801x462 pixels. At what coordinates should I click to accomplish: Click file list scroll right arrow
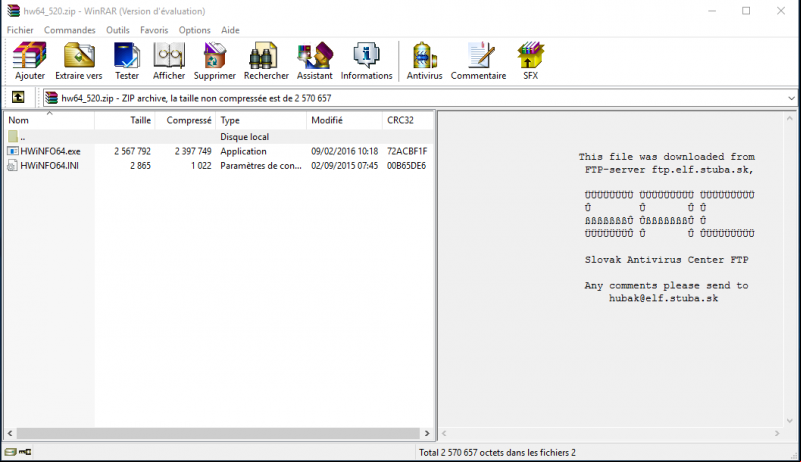pos(427,433)
